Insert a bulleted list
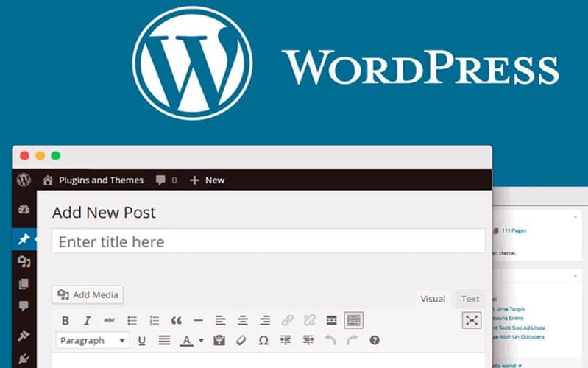Image resolution: width=588 pixels, height=368 pixels. point(132,321)
